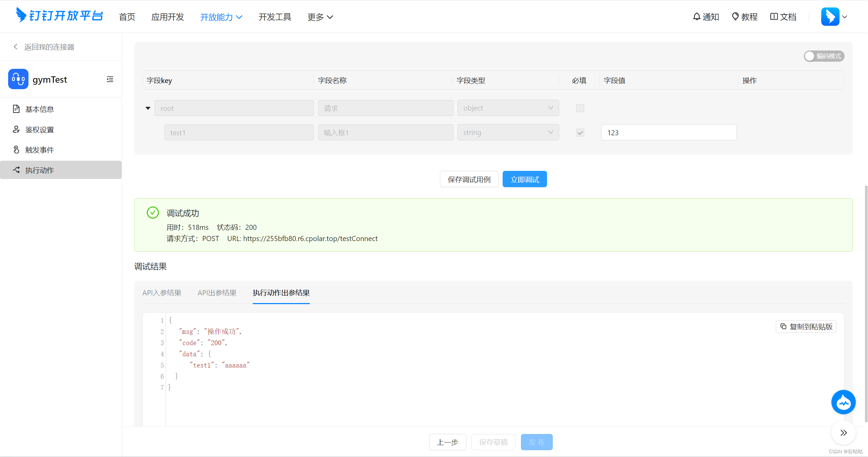The image size is (868, 457).
Task: Click back arrow to my connectors
Action: [15, 47]
